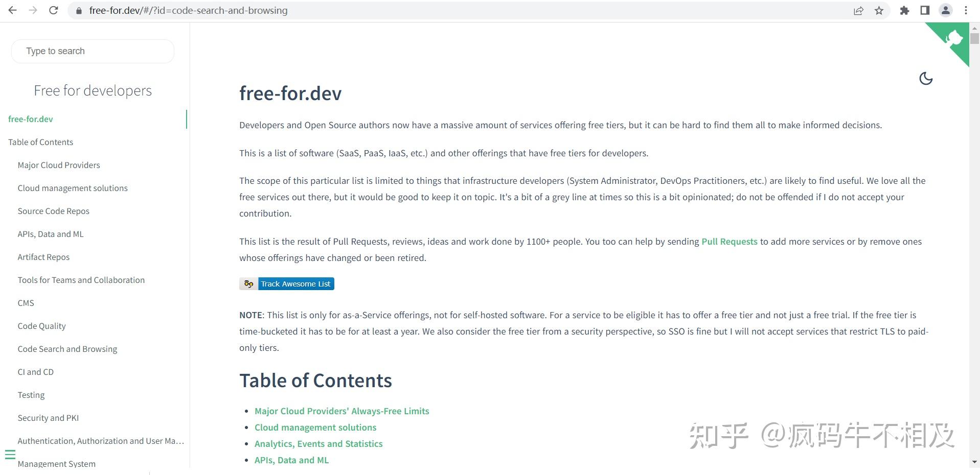Open the browser side panel icon
The width and height of the screenshot is (980, 475).
(x=925, y=10)
